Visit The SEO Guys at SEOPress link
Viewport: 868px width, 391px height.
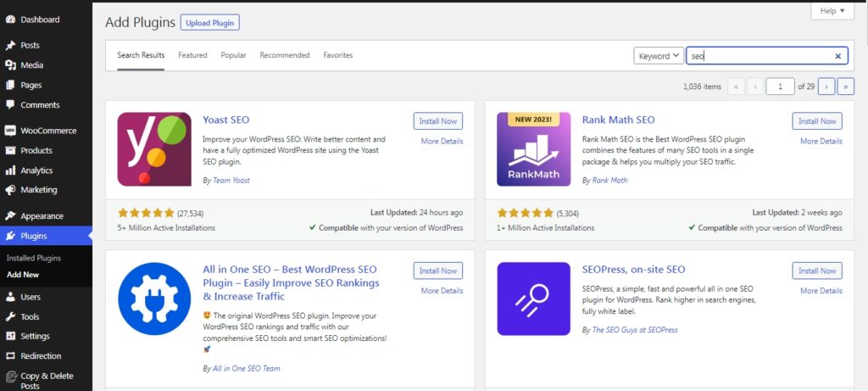[x=634, y=330]
